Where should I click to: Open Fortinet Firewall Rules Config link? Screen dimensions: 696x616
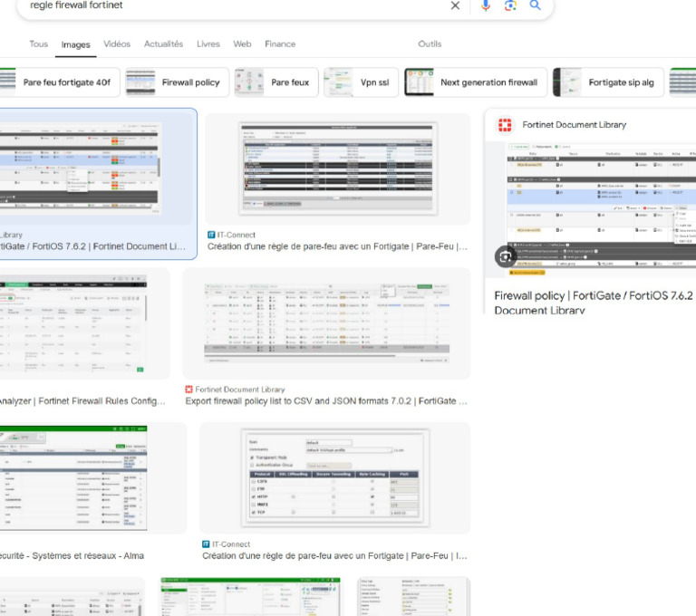(x=82, y=401)
